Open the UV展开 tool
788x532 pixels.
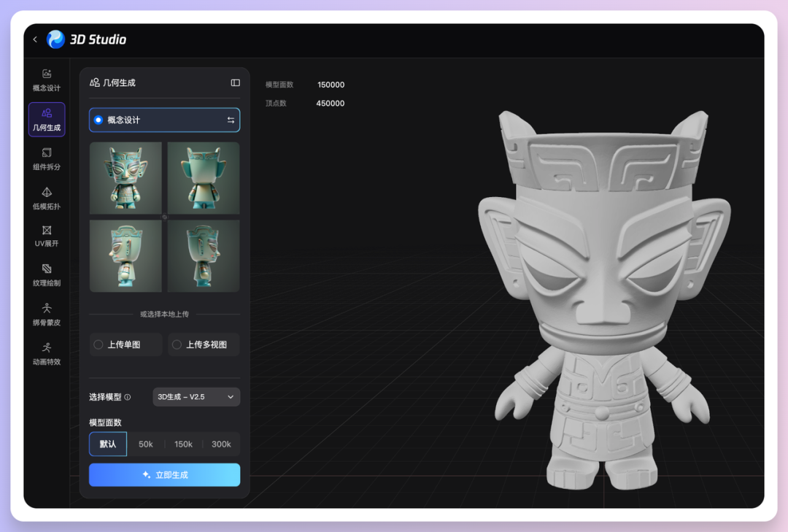pos(47,236)
